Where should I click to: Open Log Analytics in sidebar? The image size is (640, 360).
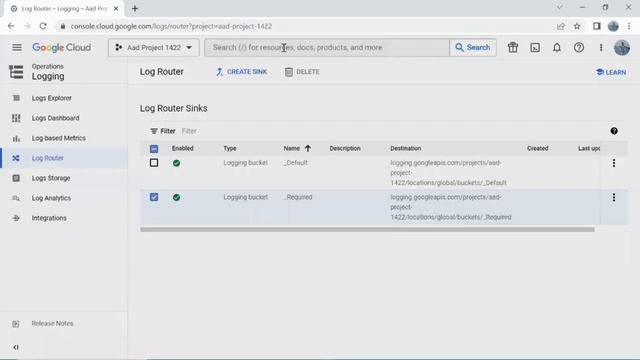point(51,198)
